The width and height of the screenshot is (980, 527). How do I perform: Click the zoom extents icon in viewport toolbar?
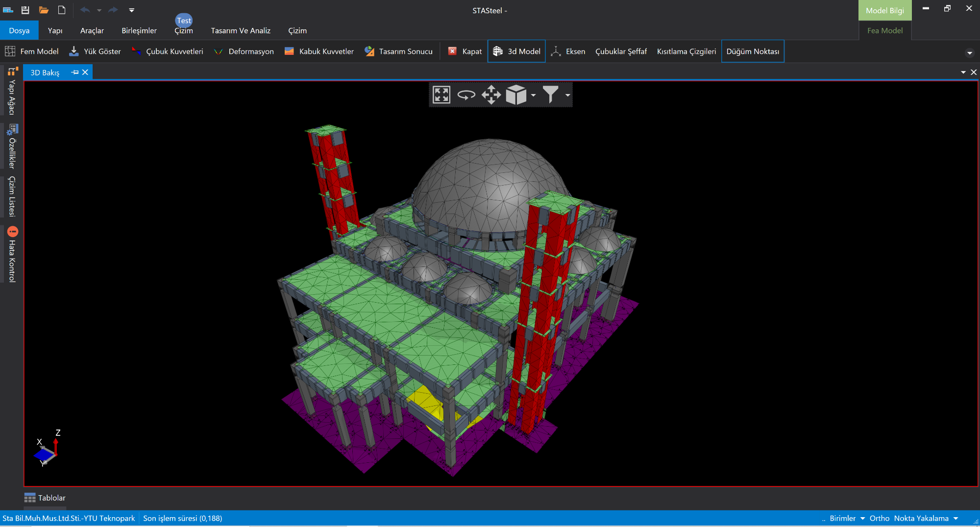[x=441, y=95]
